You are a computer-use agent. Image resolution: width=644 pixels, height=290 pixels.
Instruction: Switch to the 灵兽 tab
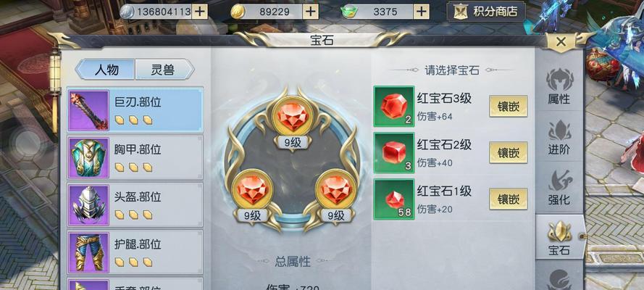click(x=164, y=70)
